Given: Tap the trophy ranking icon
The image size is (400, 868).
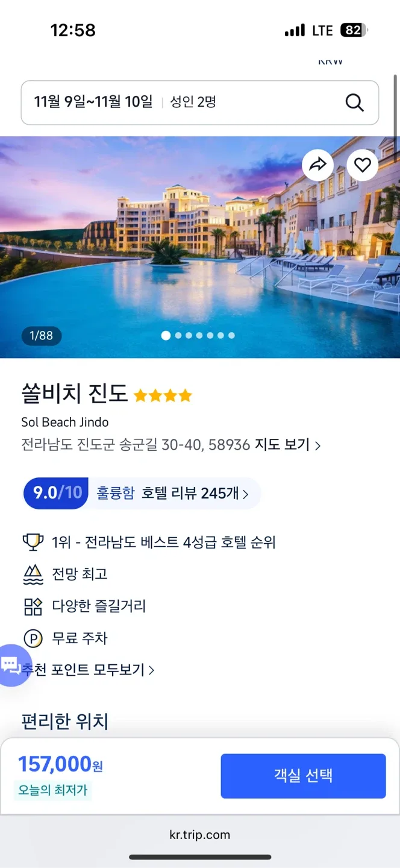Looking at the screenshot, I should 33,542.
